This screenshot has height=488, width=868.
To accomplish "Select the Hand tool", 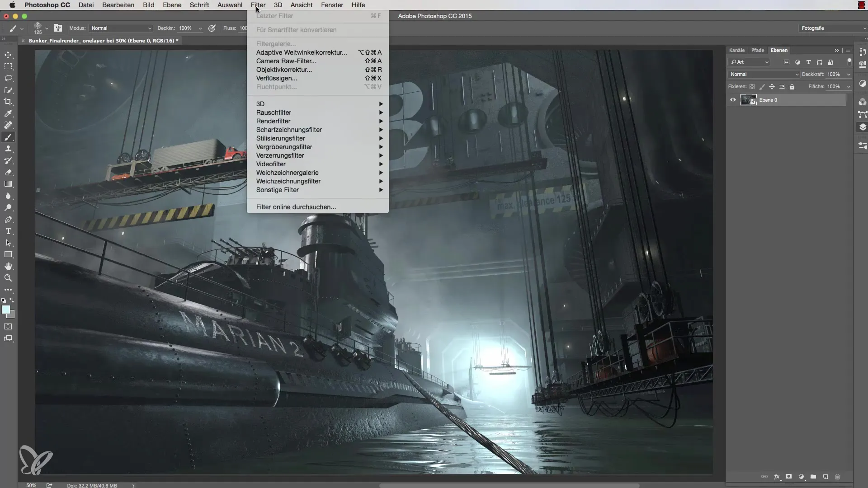I will tap(8, 266).
